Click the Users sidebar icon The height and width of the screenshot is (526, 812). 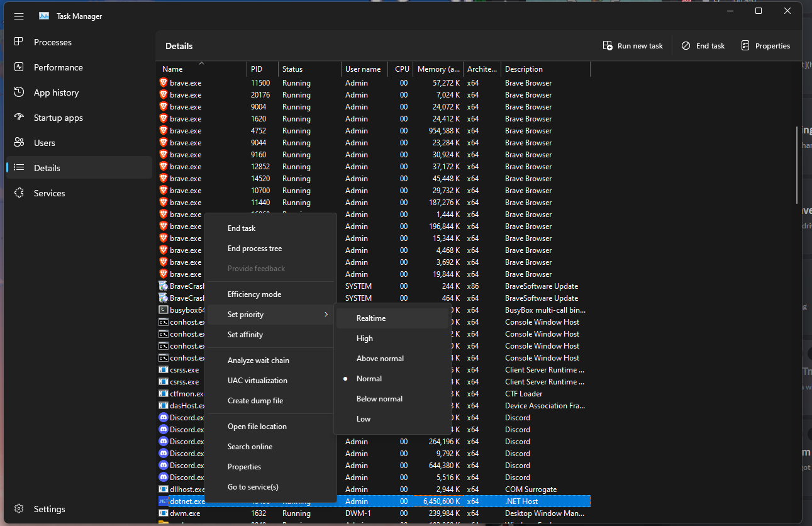point(19,143)
